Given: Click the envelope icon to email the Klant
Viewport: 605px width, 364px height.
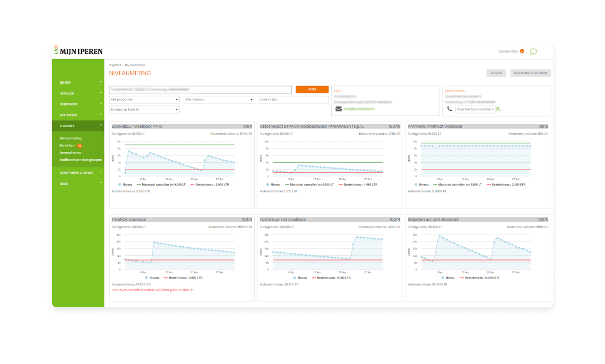Looking at the screenshot, I should click(x=338, y=108).
